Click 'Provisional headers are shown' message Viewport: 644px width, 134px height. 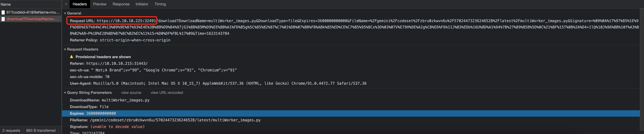tap(103, 57)
